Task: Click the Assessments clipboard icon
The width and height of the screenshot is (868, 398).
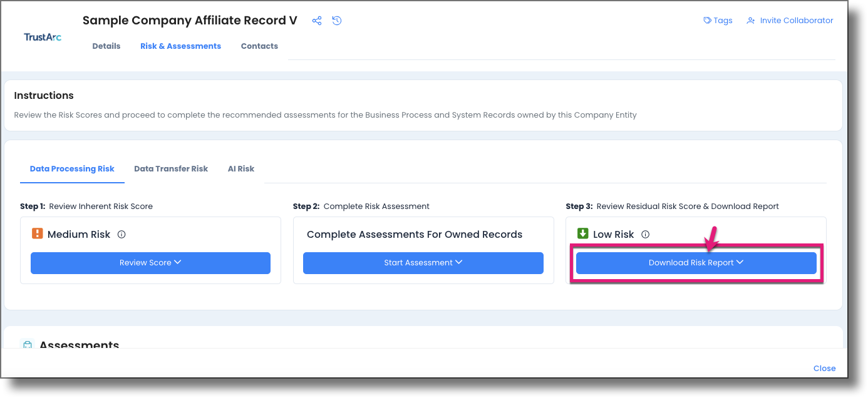Action: click(x=27, y=345)
